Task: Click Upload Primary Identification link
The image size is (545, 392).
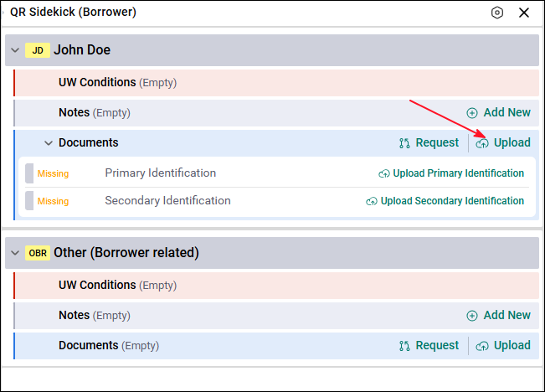Action: click(458, 173)
